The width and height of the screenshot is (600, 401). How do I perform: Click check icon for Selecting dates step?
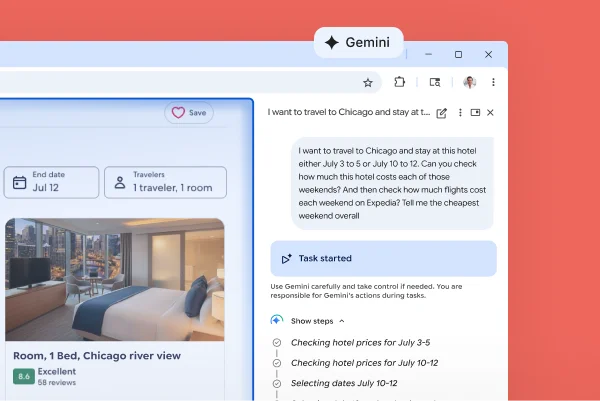click(277, 383)
